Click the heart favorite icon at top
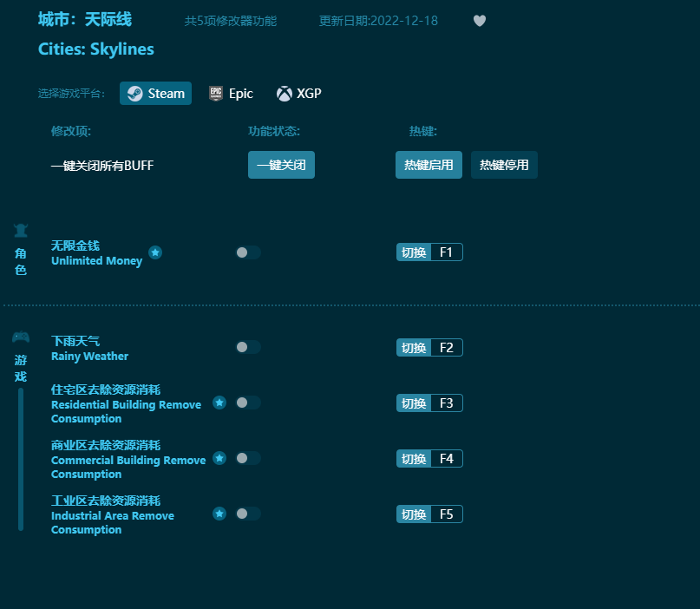Screen dimensions: 700x609 (x=479, y=21)
